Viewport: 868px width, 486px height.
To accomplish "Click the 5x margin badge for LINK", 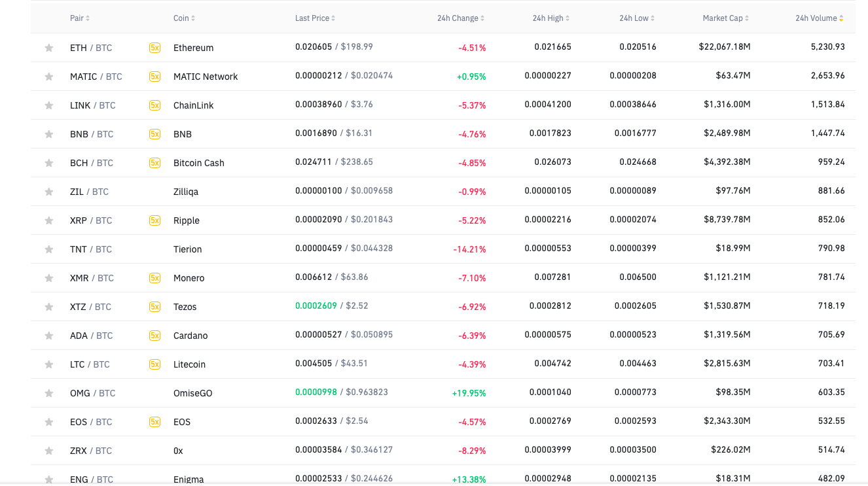I will tap(154, 105).
